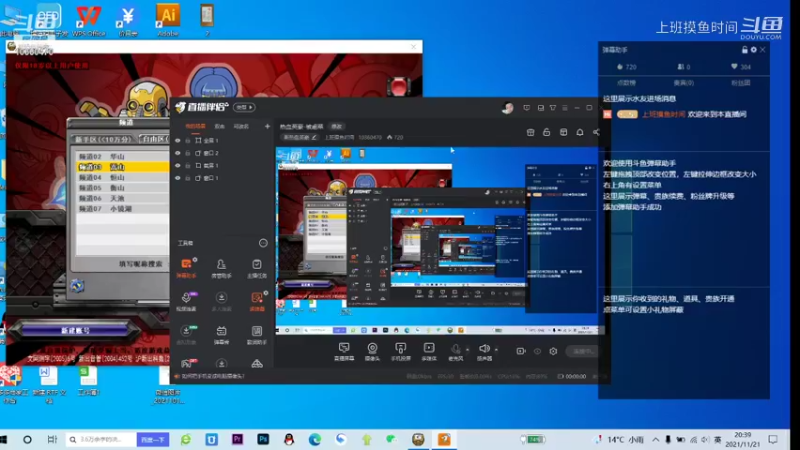Mute the 扬声器 speaker
This screenshot has height=450, width=800.
point(484,351)
